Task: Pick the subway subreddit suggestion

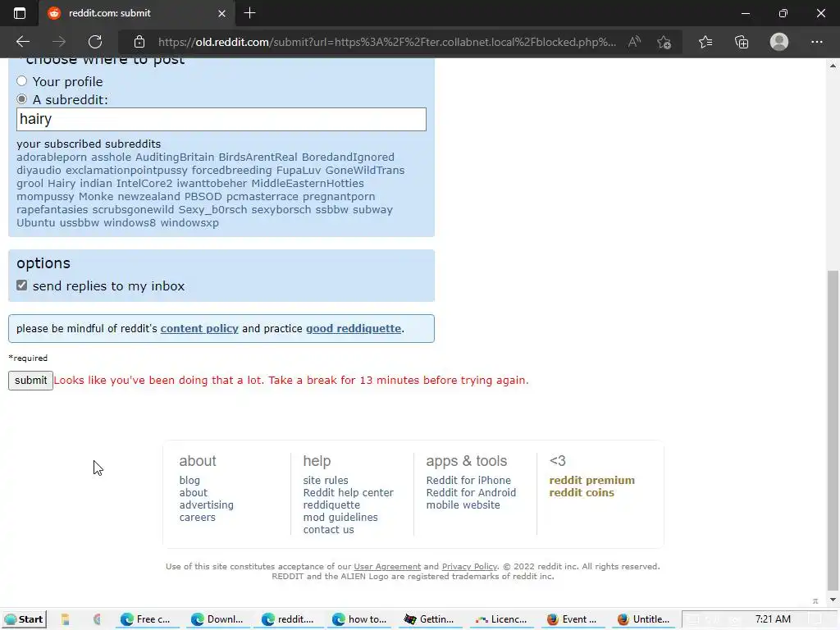Action: tap(372, 209)
